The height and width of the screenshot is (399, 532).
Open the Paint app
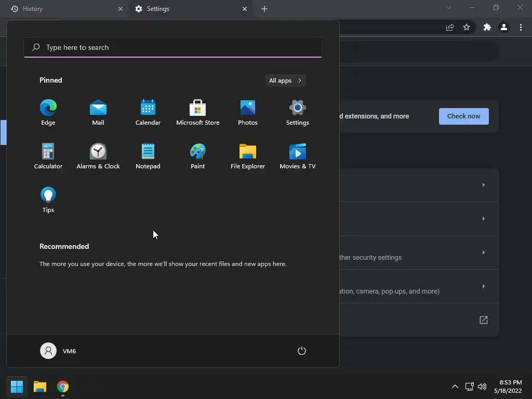click(x=198, y=156)
